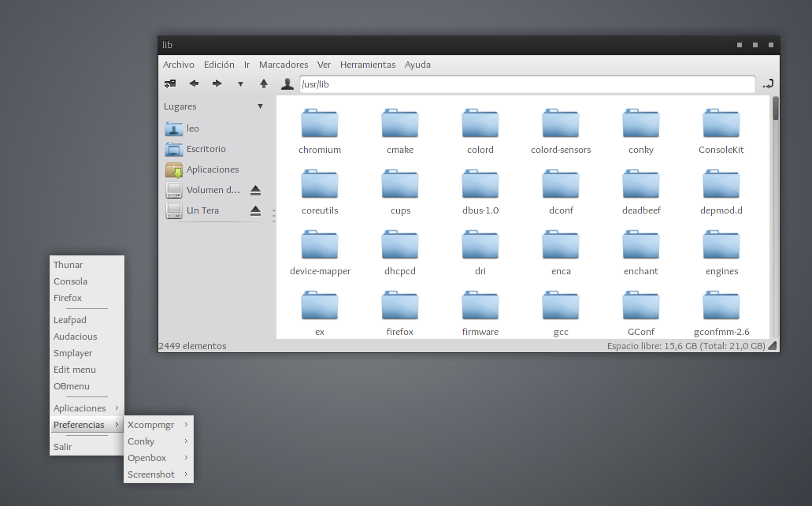Select the dbus-1.0 folder
Screen dimensions: 812x506
pos(480,192)
